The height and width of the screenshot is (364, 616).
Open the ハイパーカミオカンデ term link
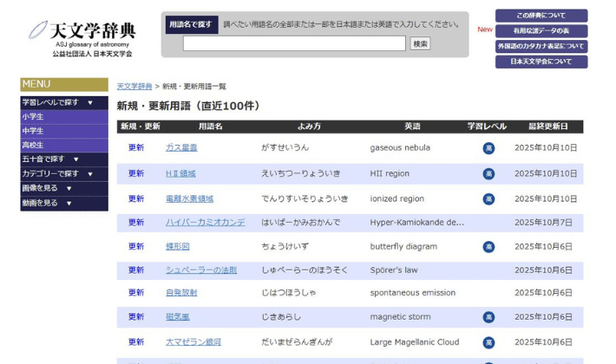pos(205,223)
